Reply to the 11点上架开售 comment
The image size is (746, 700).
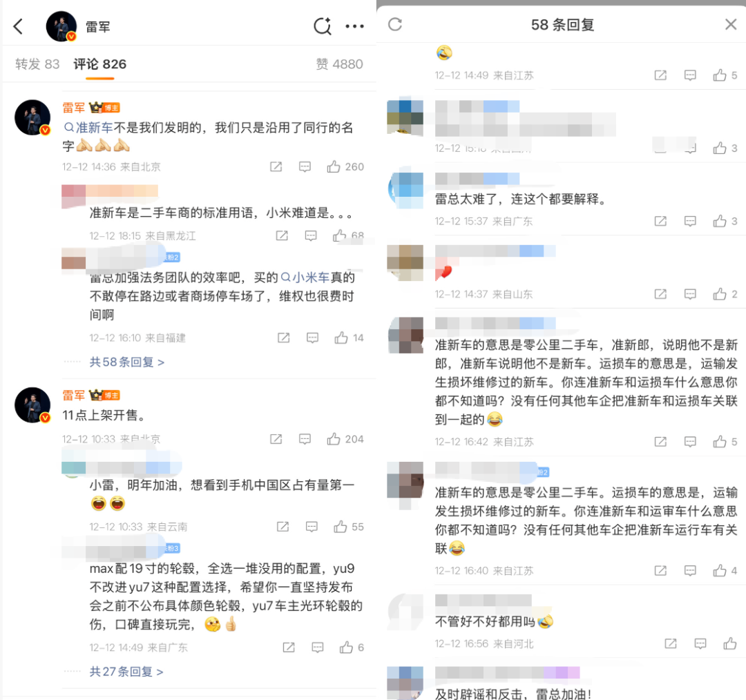tap(305, 439)
